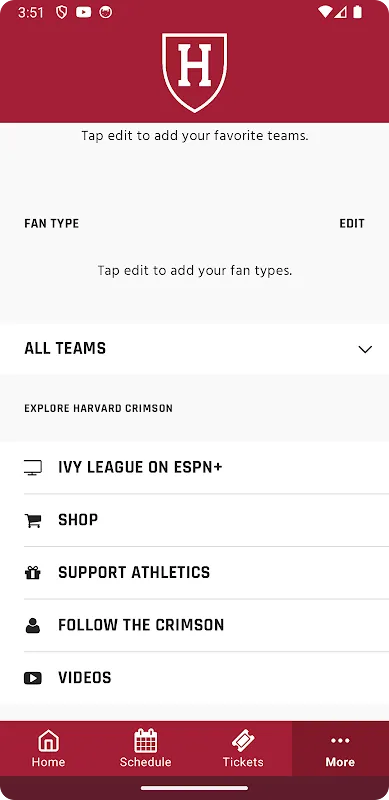Tap the Home house icon
The height and width of the screenshot is (800, 389).
tap(48, 741)
